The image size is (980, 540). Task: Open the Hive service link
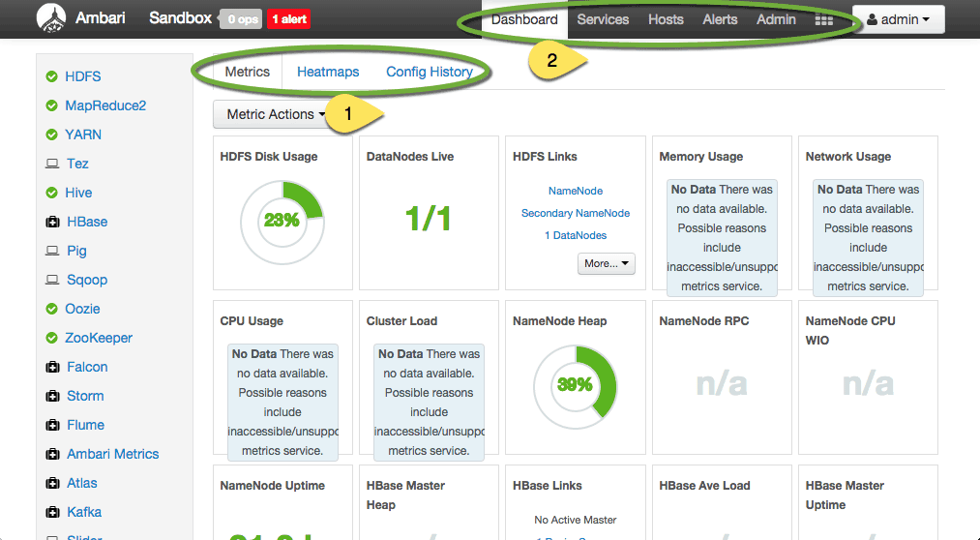click(x=78, y=193)
